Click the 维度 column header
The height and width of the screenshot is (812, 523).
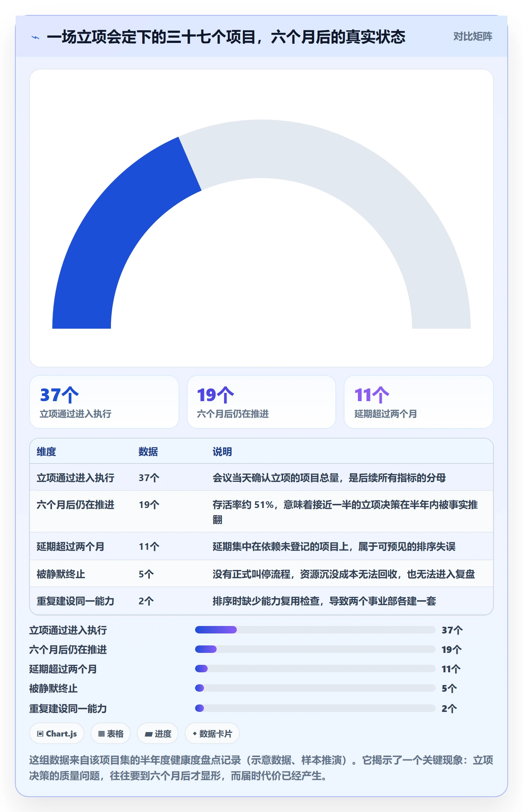46,452
